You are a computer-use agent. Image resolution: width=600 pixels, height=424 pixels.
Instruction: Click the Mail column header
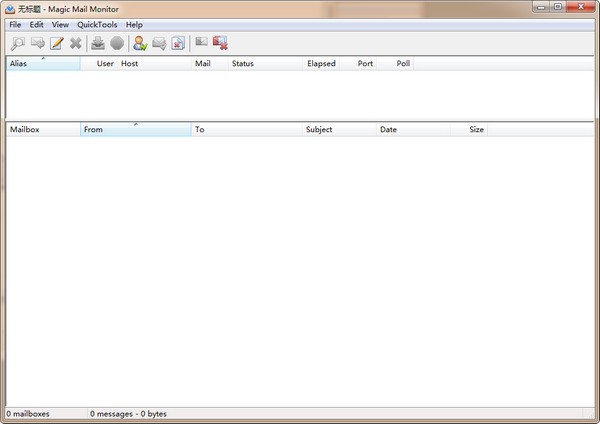pyautogui.click(x=210, y=64)
